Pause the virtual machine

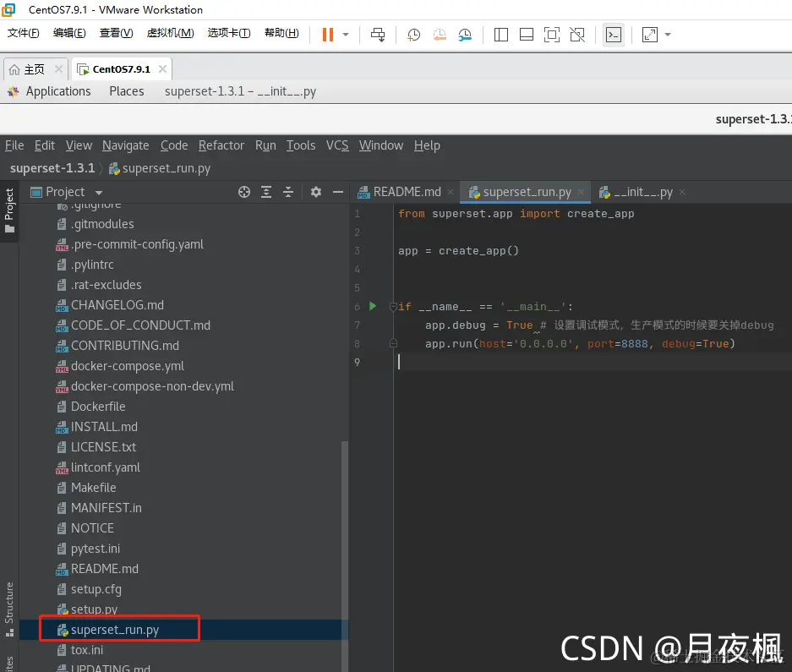[x=328, y=35]
